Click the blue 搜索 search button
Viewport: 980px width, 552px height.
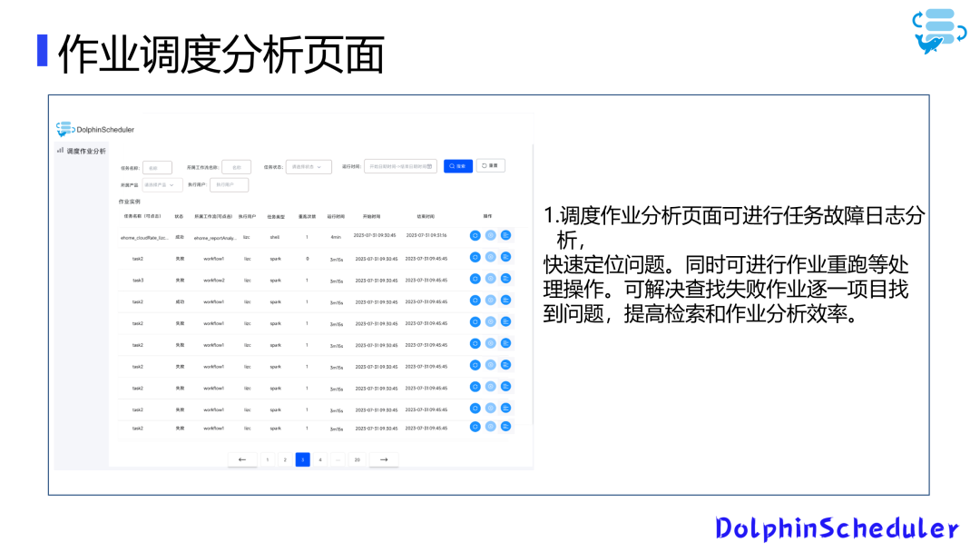tap(458, 166)
